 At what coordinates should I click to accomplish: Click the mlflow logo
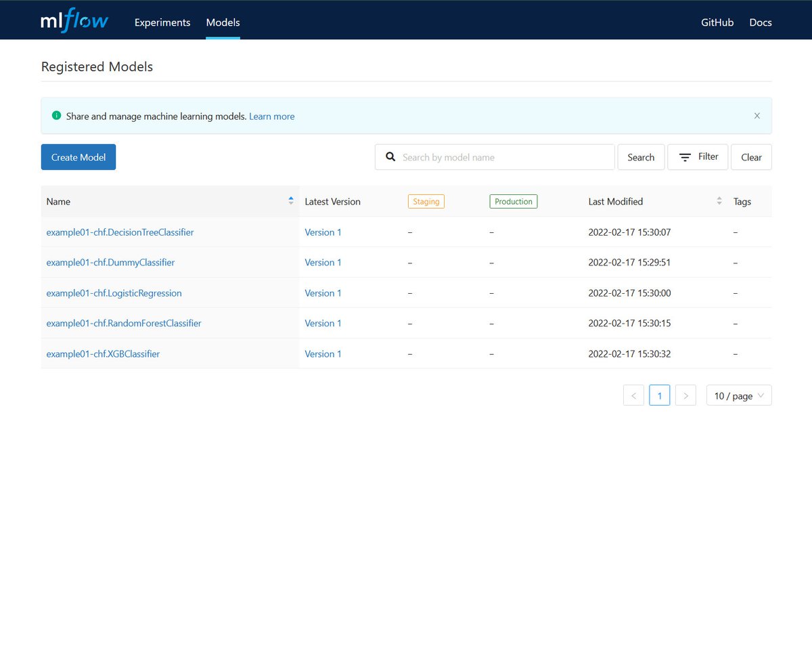pos(74,20)
